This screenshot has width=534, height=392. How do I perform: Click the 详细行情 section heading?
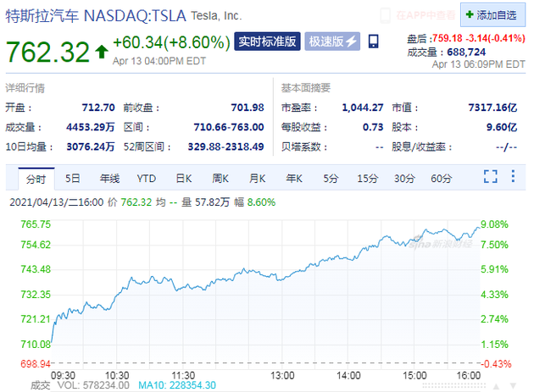(25, 88)
